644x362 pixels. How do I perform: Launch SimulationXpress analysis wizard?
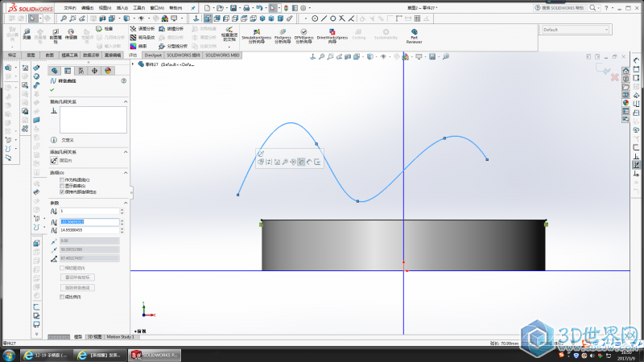click(x=257, y=36)
